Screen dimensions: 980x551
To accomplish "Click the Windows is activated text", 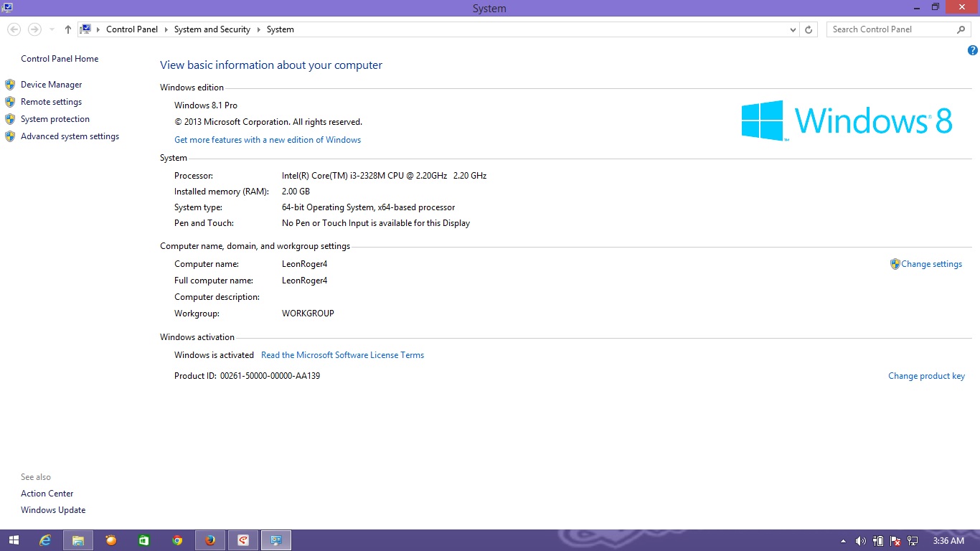I will click(x=214, y=355).
